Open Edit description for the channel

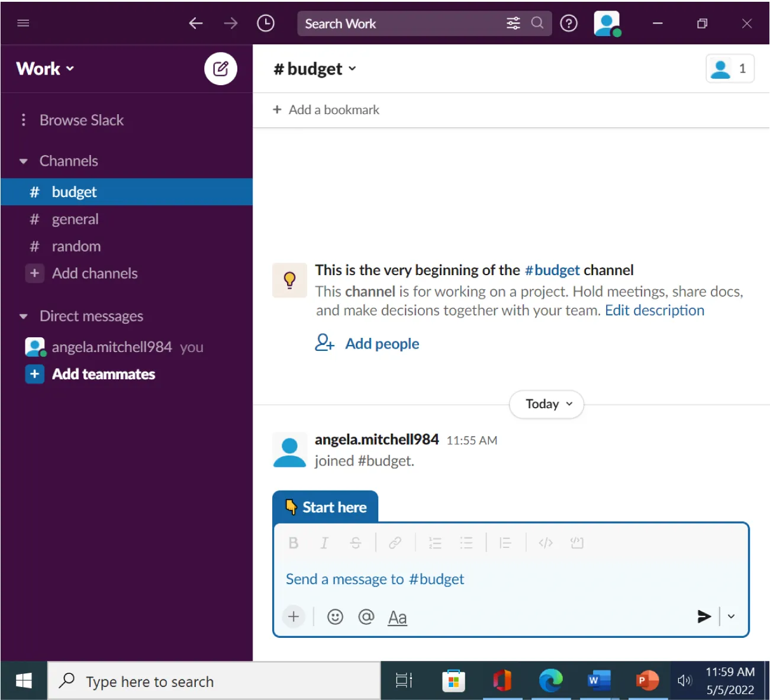pos(655,310)
